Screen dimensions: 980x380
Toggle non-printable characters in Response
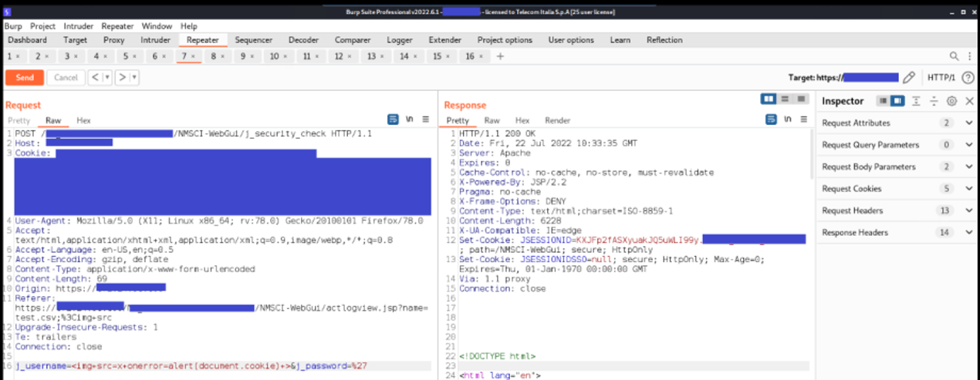coord(788,119)
